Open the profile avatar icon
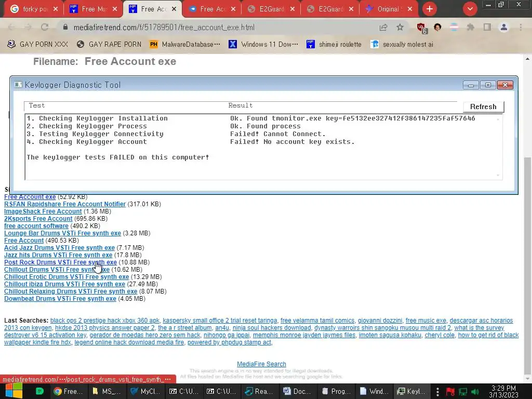Viewport: 532px width, 399px height. tap(504, 27)
